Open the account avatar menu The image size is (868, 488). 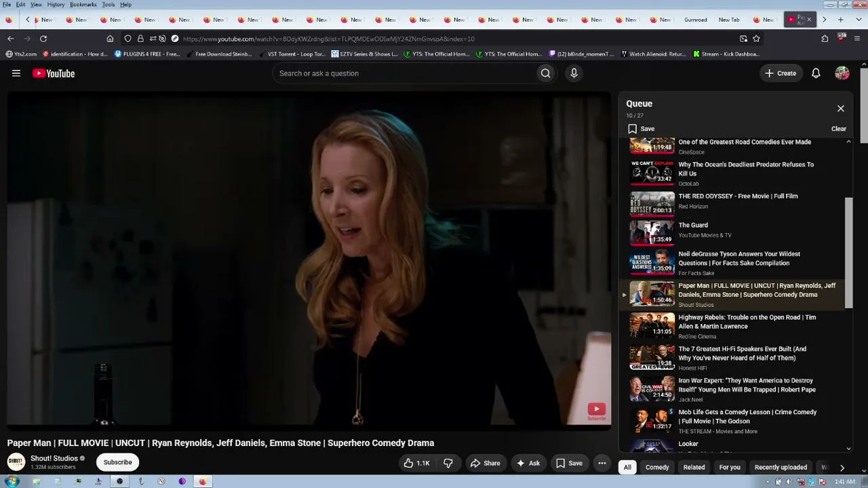click(842, 73)
